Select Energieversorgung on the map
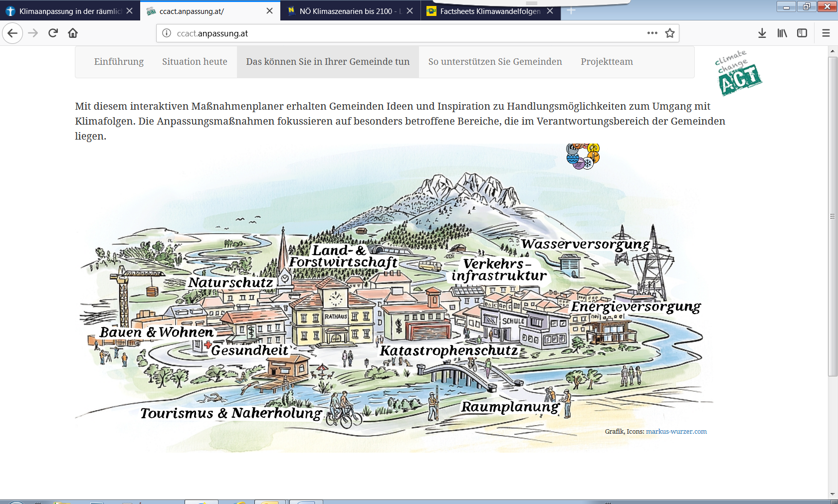Image resolution: width=838 pixels, height=504 pixels. click(636, 307)
